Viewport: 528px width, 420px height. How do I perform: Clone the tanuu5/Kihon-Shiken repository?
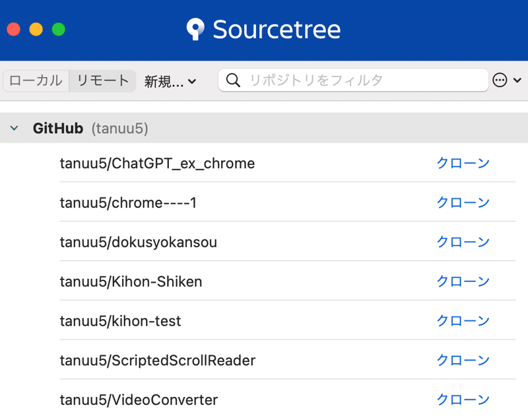[463, 281]
